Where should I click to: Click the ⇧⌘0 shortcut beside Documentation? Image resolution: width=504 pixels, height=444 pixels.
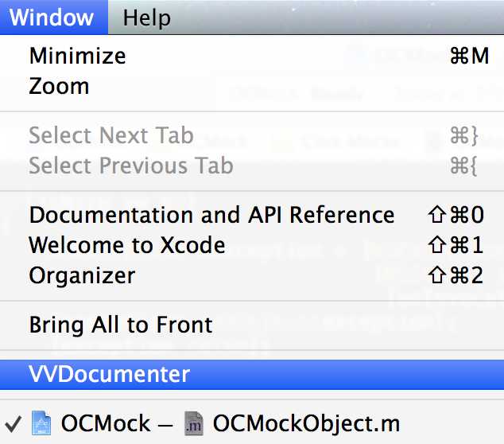456,216
